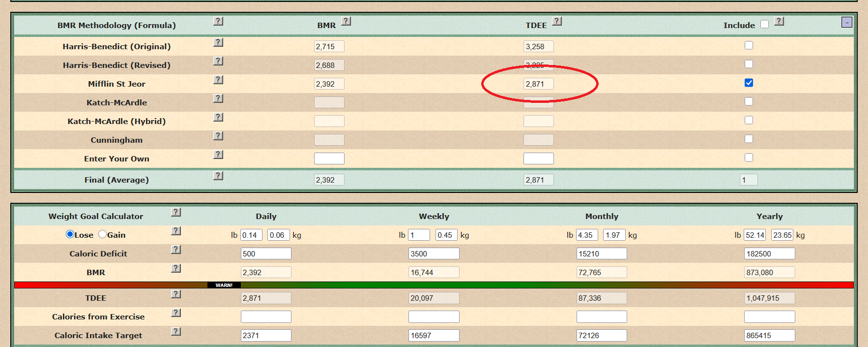This screenshot has height=347, width=868.
Task: Select the Gain radio button
Action: point(102,234)
